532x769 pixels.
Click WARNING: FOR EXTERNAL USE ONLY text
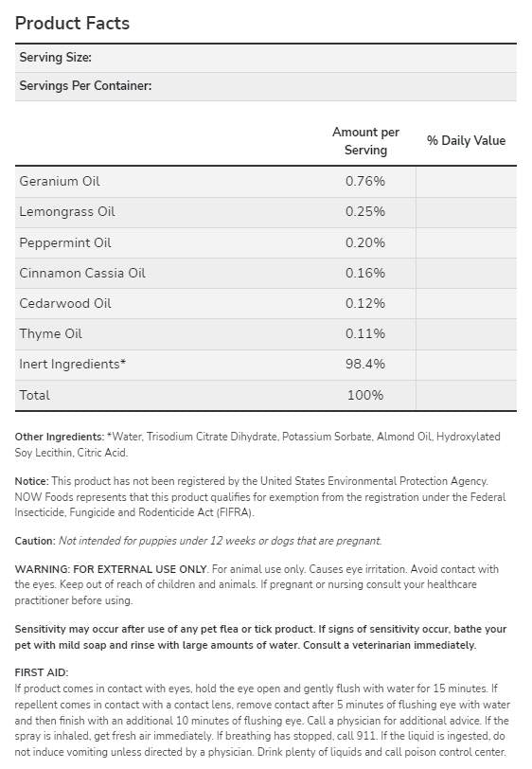coord(111,569)
